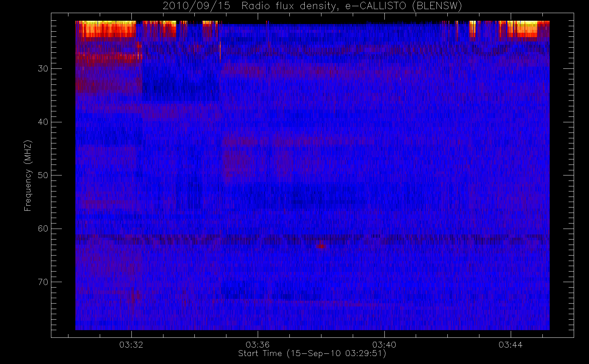The width and height of the screenshot is (589, 364).
Task: Click the frequency tick label "40"
Action: [43, 122]
